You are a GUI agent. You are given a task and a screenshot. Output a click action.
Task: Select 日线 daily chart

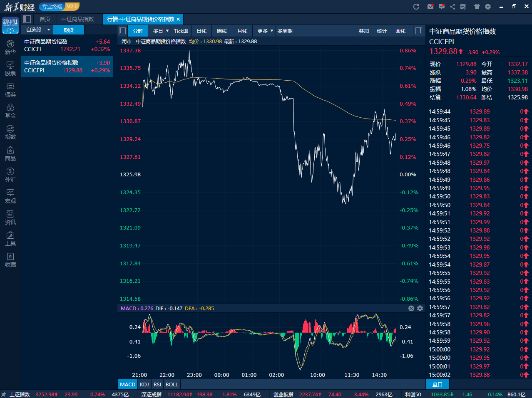click(201, 31)
